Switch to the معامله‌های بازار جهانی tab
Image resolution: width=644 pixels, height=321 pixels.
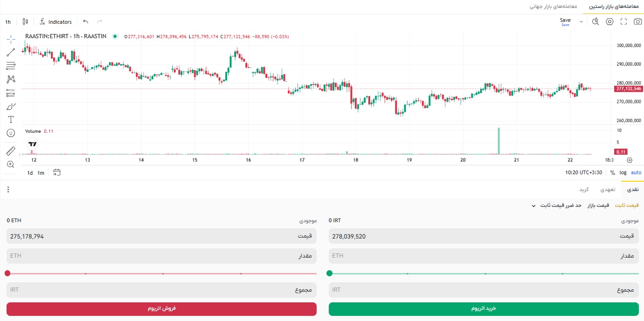554,7
